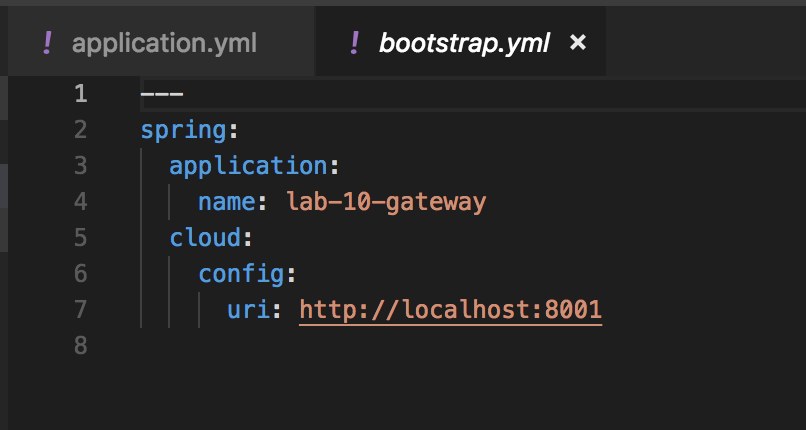
Task: Click line number 8 in gutter
Action: coord(80,346)
